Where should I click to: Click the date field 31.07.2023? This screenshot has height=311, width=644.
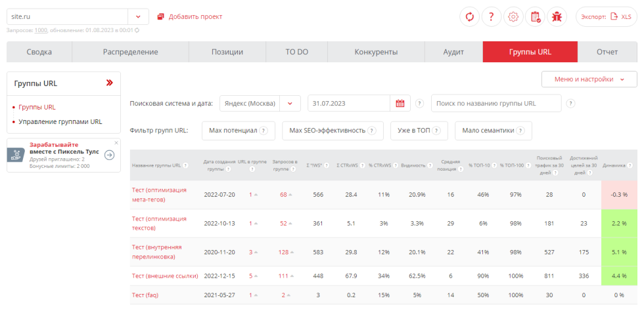349,104
